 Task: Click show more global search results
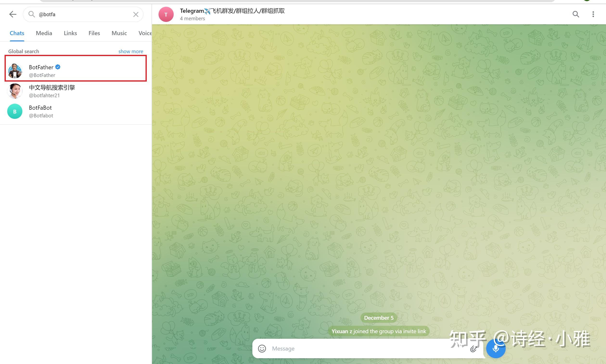tap(131, 51)
